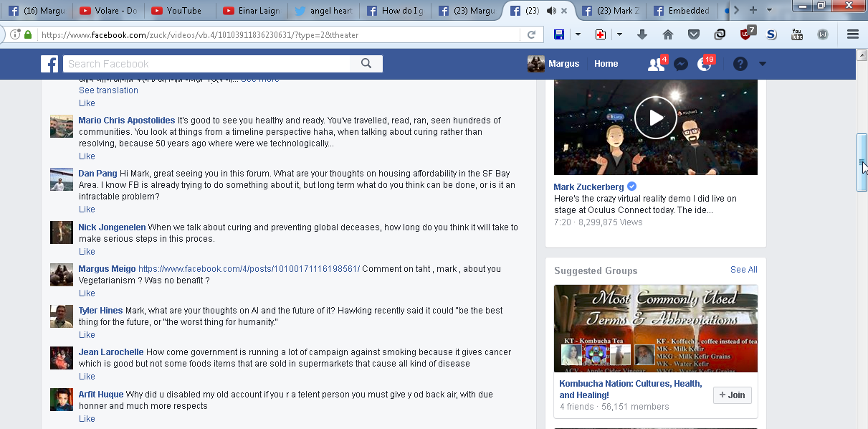The height and width of the screenshot is (429, 868).
Task: Open friend requests notifications icon
Action: click(x=655, y=64)
